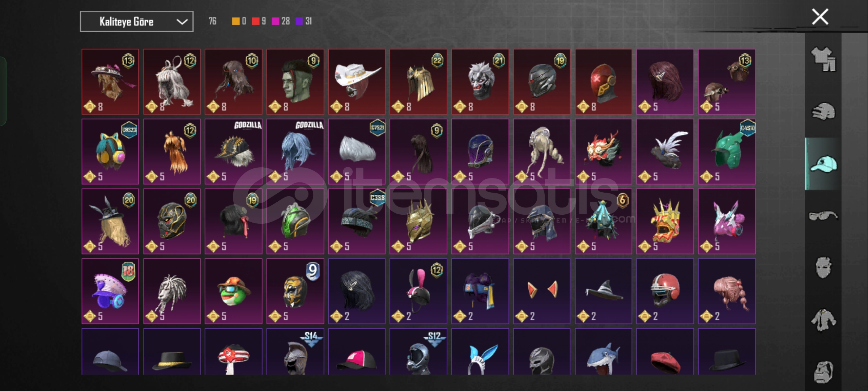Select the shark hood item
Image resolution: width=868 pixels, height=391 pixels.
[604, 352]
